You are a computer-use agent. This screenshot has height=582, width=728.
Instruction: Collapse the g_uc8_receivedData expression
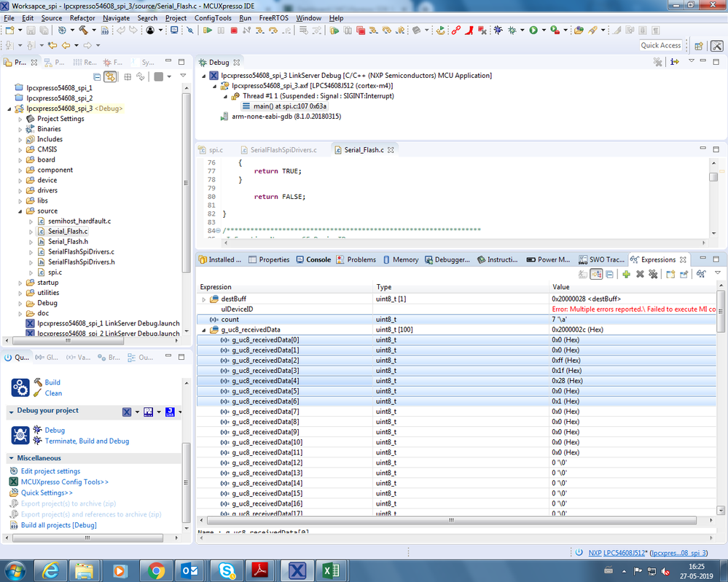coord(204,330)
